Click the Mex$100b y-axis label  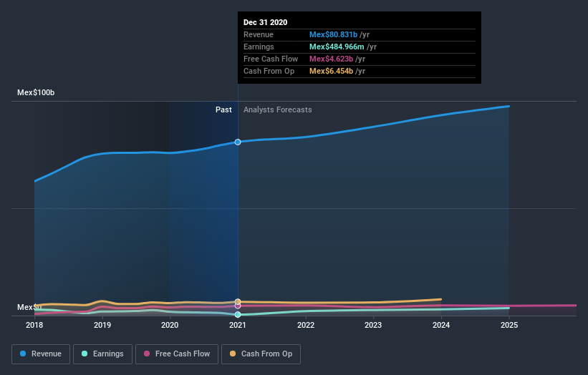point(36,92)
